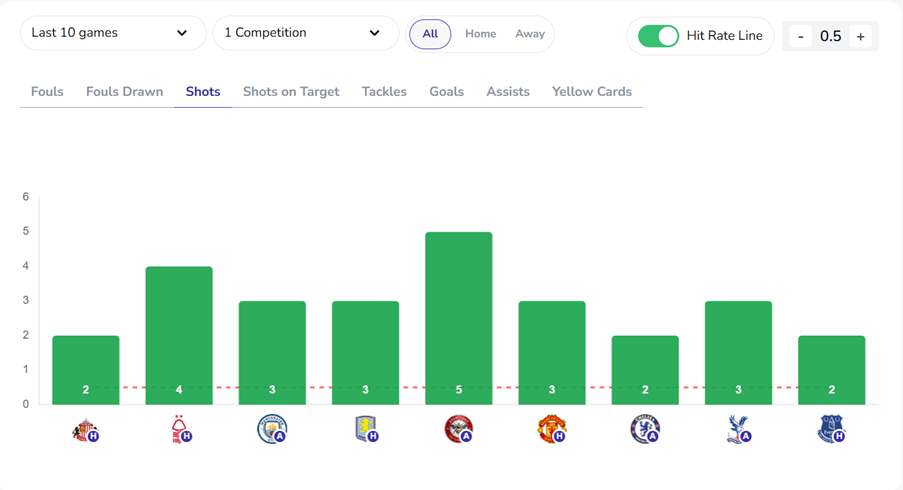903x490 pixels.
Task: Click the Crystal Palace team logo
Action: [738, 430]
